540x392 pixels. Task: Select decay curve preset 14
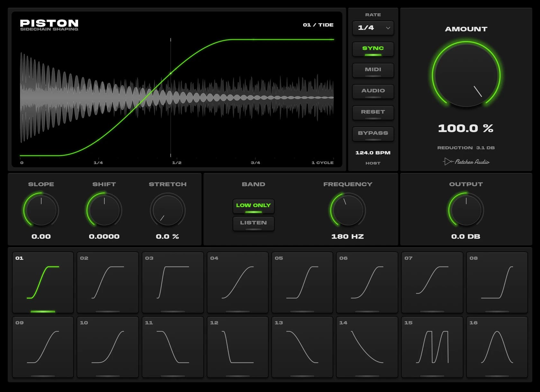(367, 347)
